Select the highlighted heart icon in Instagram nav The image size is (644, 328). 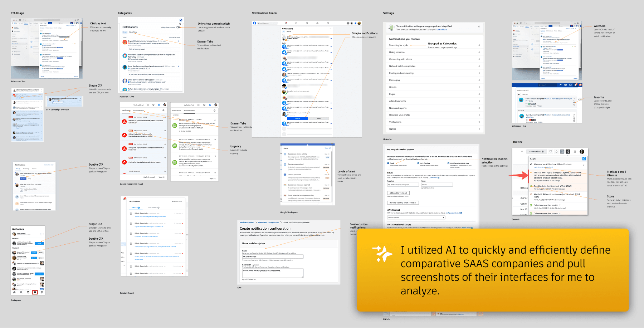click(x=35, y=292)
